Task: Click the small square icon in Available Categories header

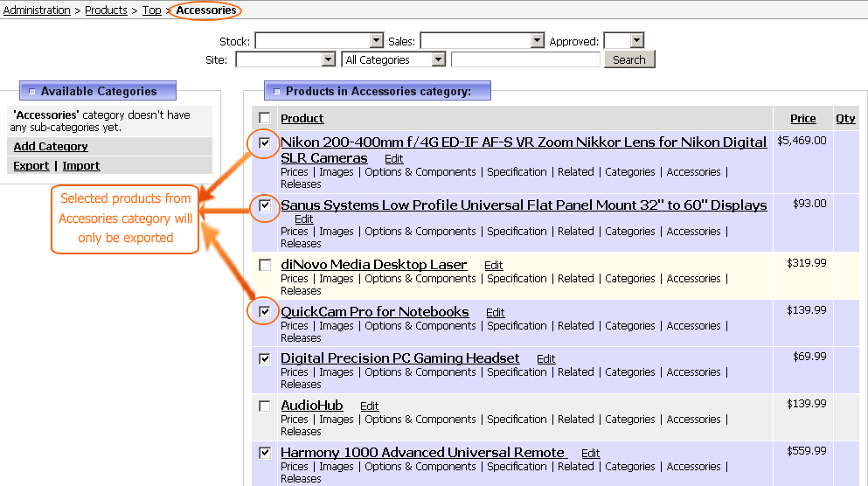Action: click(x=31, y=91)
